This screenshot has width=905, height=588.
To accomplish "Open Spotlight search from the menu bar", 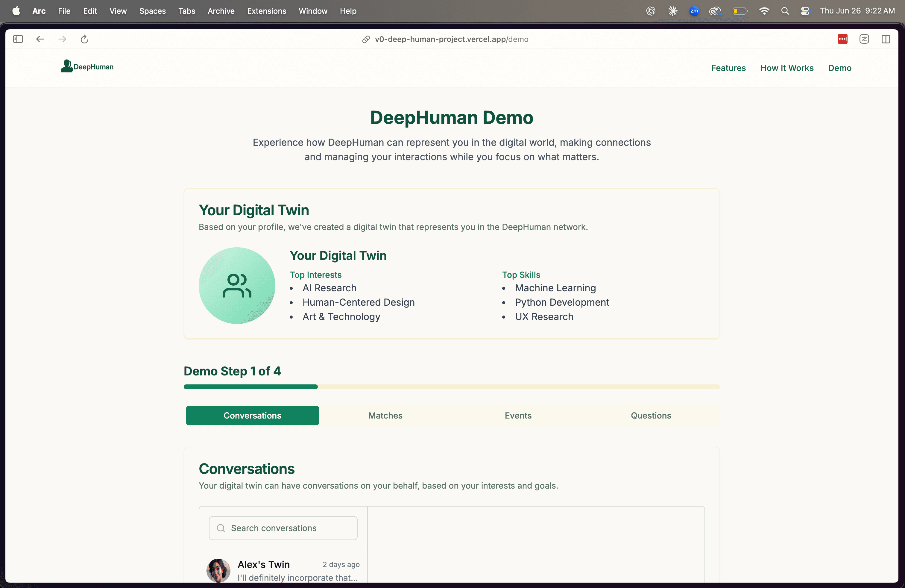I will 785,11.
